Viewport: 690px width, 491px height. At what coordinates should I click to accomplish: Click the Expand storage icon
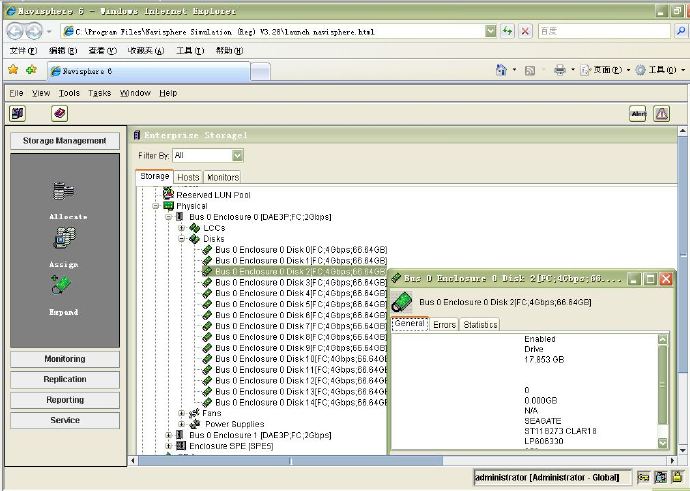tap(61, 285)
